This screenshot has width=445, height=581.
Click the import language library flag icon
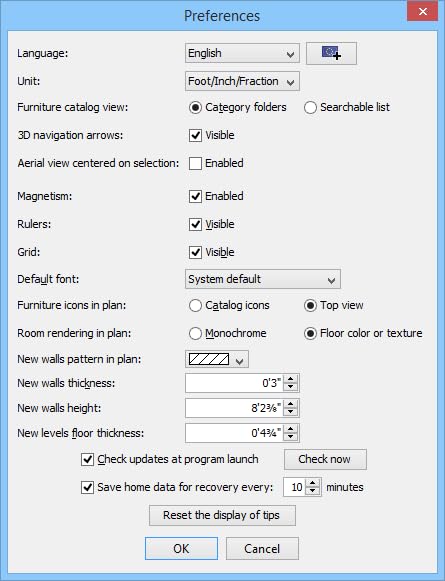(331, 53)
